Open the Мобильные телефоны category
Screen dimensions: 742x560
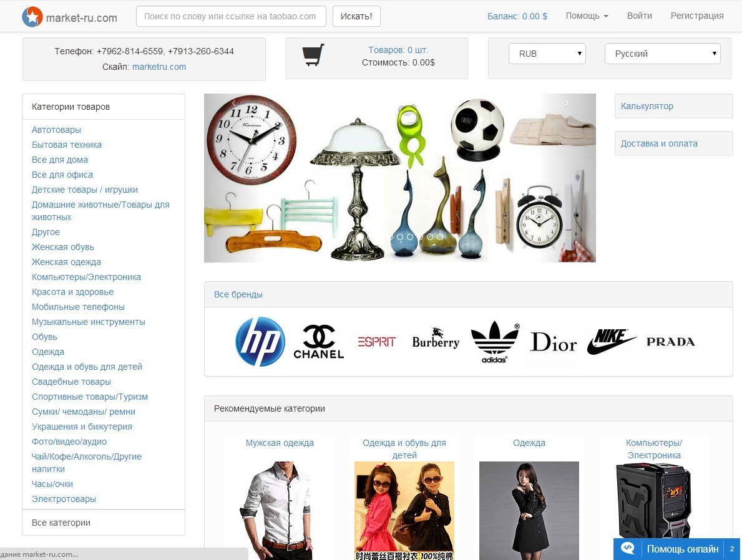click(x=78, y=307)
